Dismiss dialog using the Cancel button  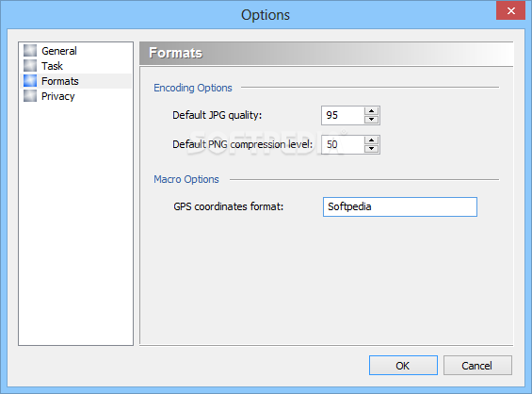click(477, 366)
